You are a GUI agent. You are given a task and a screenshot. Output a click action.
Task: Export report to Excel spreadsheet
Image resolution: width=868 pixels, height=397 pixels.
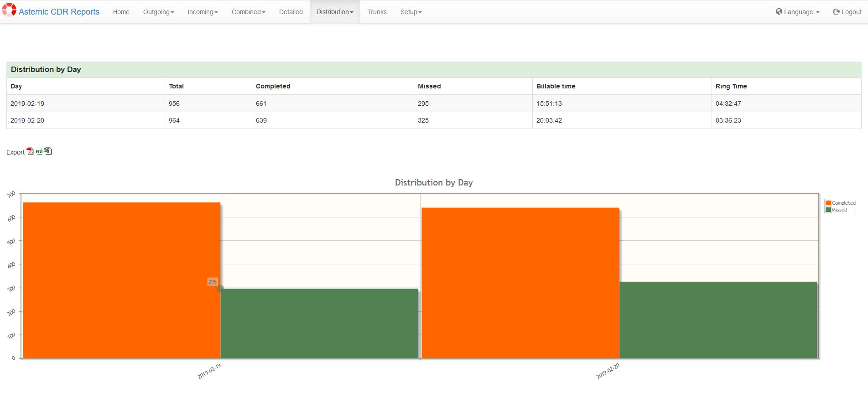[48, 151]
